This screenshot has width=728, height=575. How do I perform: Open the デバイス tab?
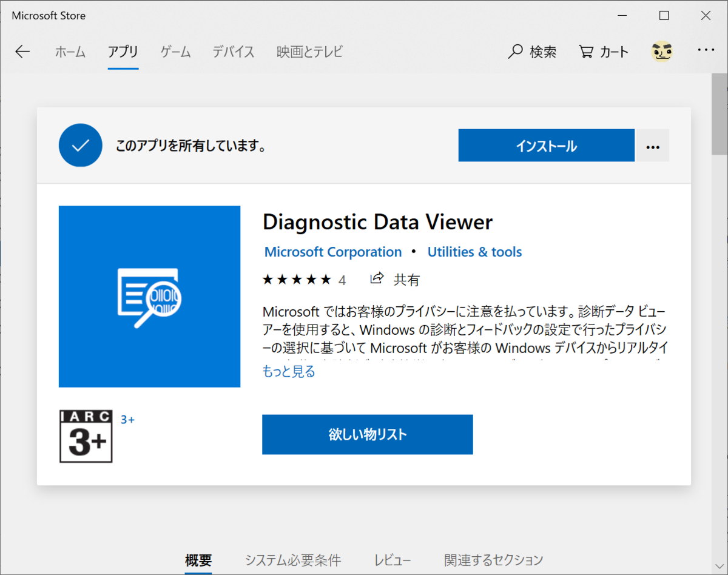(234, 52)
